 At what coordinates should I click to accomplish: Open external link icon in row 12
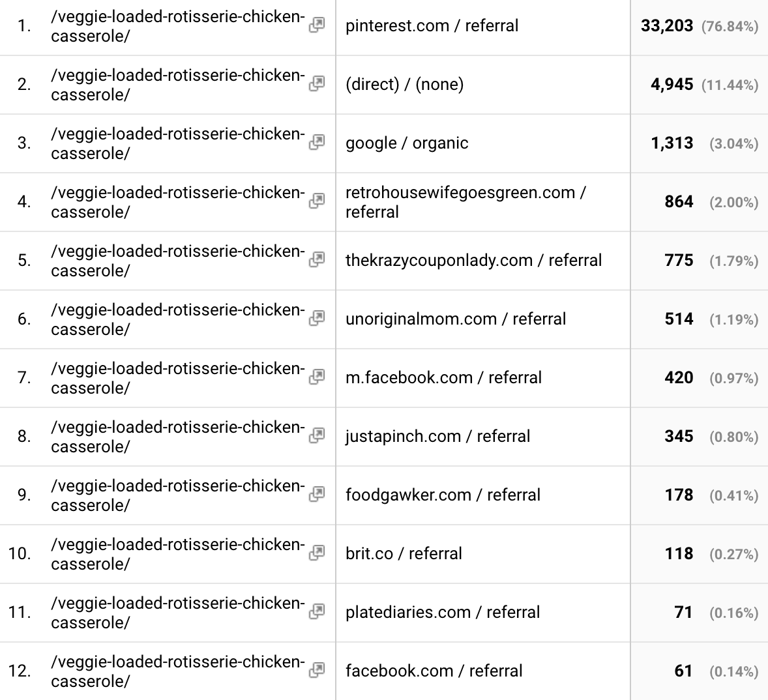317,670
